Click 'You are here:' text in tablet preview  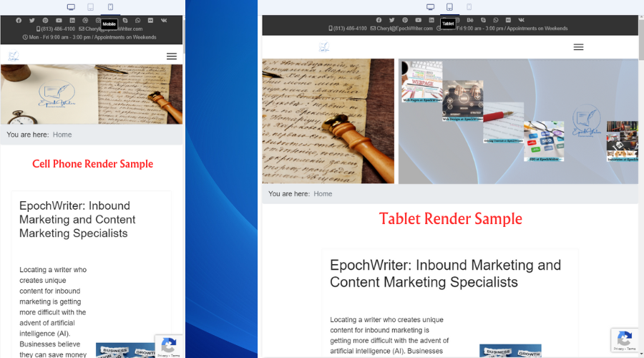289,193
